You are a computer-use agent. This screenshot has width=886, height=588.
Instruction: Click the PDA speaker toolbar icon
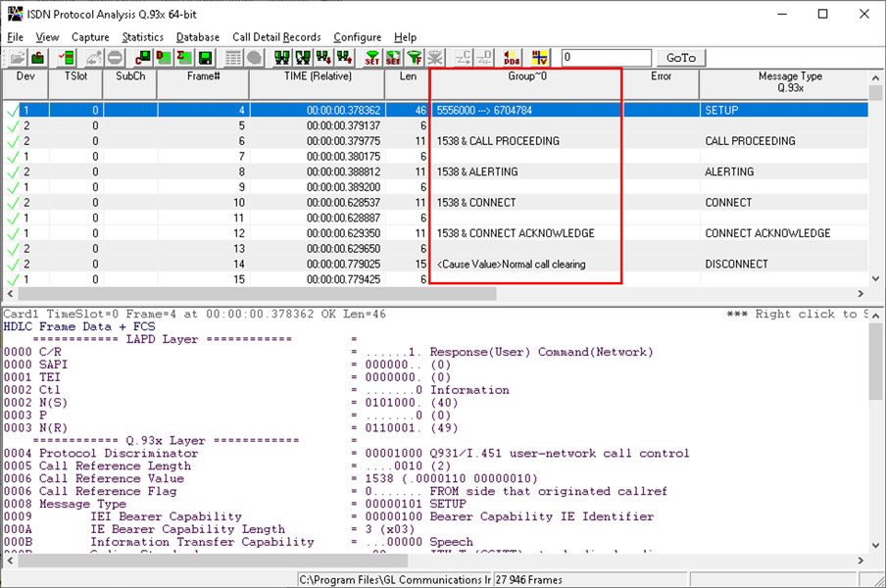click(512, 58)
